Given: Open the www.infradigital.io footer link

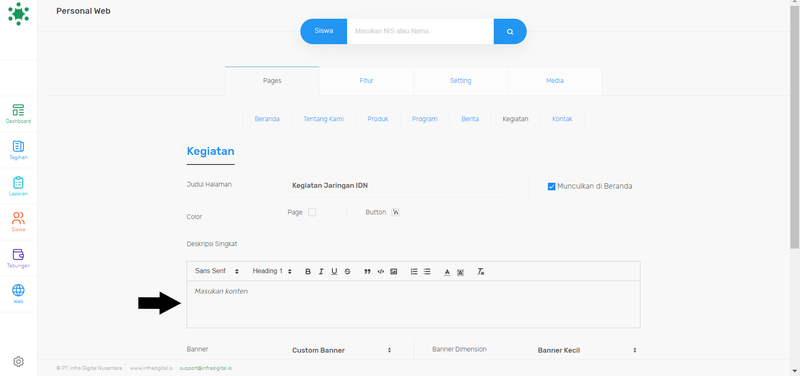Looking at the screenshot, I should pos(152,368).
